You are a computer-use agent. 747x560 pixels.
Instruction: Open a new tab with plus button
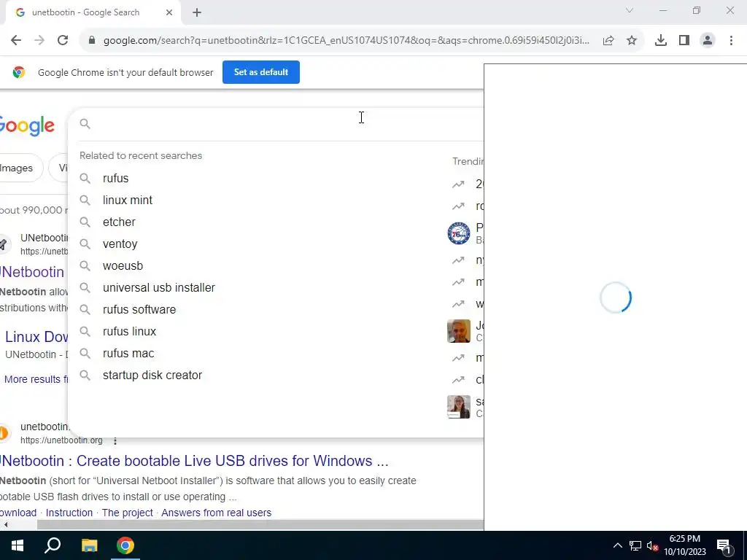(197, 12)
